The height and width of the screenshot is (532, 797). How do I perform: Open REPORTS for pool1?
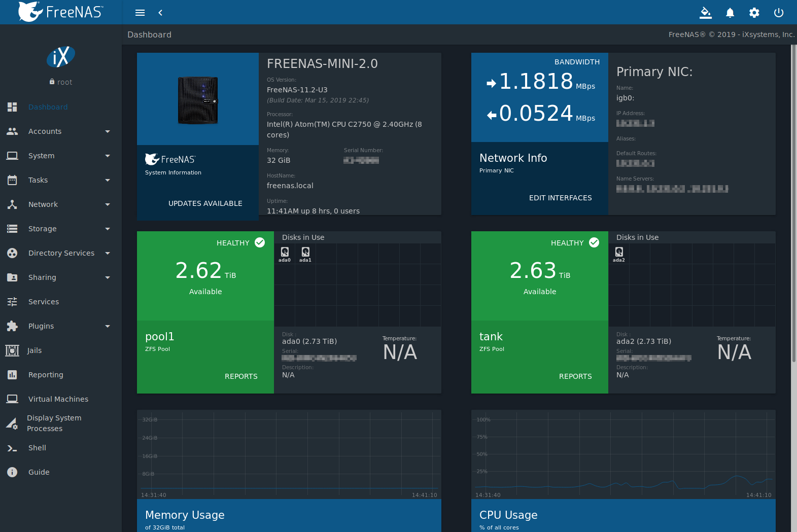pos(241,376)
